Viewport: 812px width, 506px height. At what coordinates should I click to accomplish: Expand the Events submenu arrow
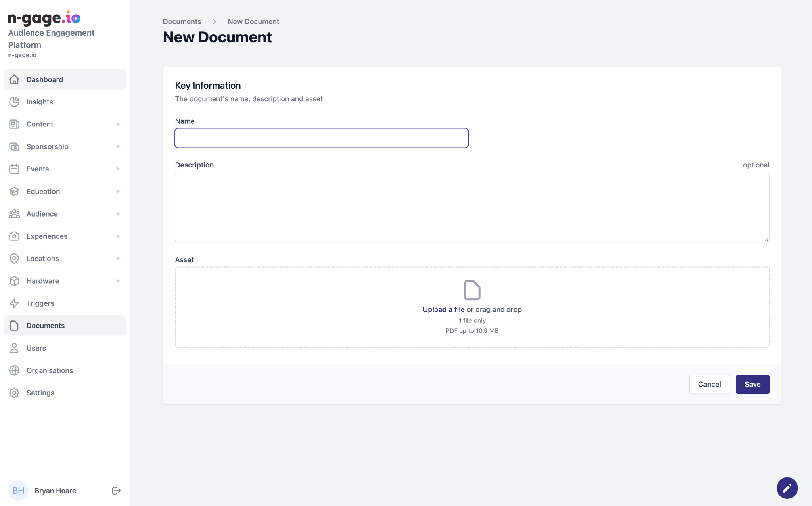(x=118, y=169)
